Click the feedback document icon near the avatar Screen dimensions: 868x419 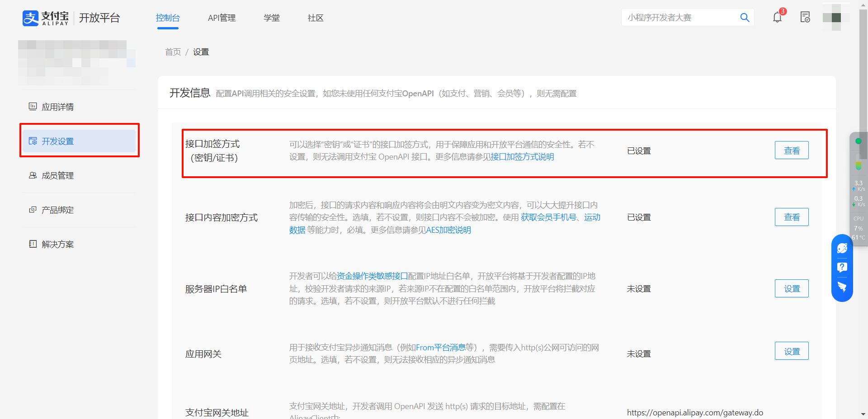coord(805,17)
